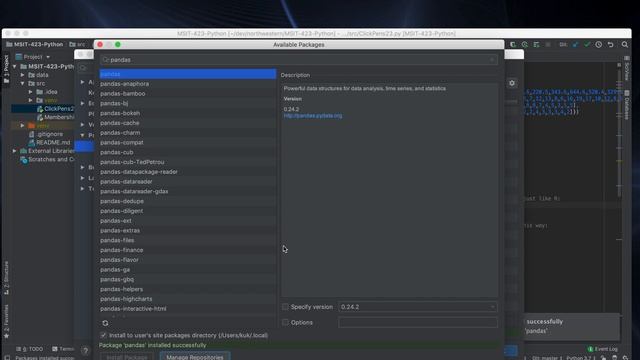Select .gitignore in project tree
The height and width of the screenshot is (360, 640).
pos(50,134)
